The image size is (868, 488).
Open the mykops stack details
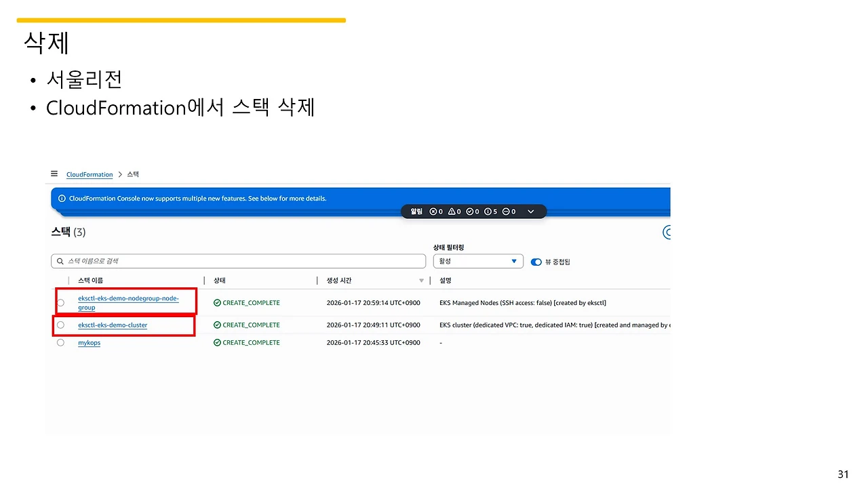tap(89, 342)
